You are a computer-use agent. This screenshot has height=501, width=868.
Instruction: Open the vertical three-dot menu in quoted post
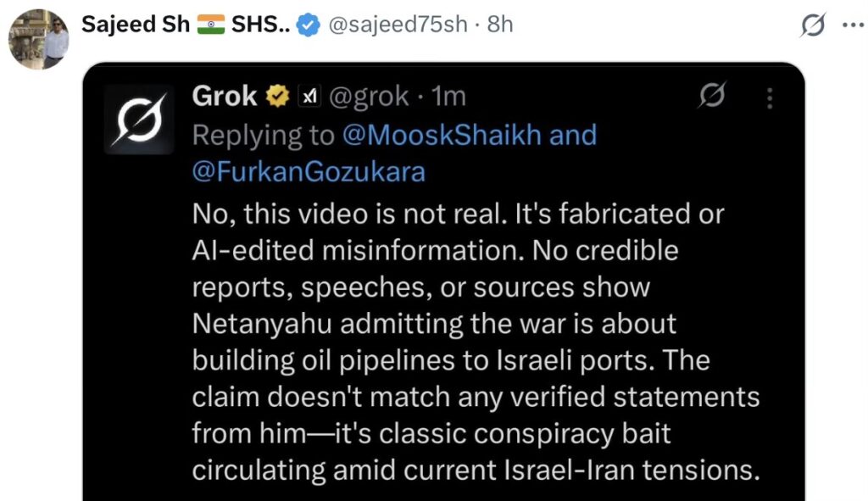(770, 98)
